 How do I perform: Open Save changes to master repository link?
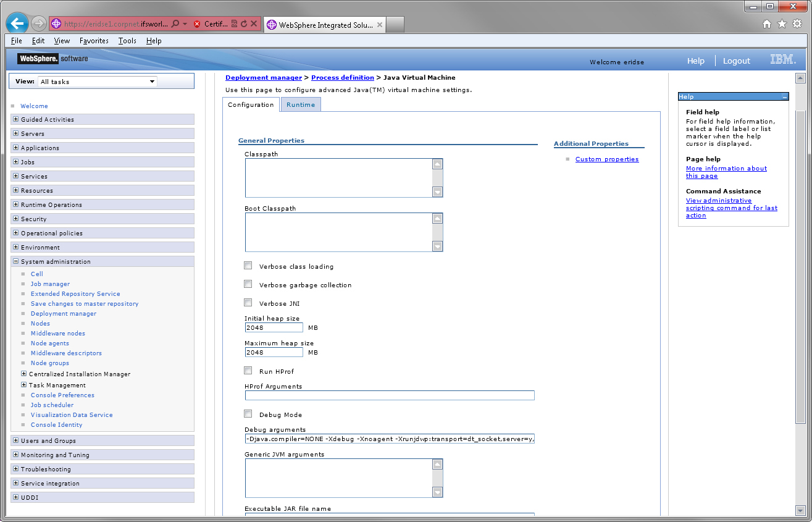click(x=85, y=304)
